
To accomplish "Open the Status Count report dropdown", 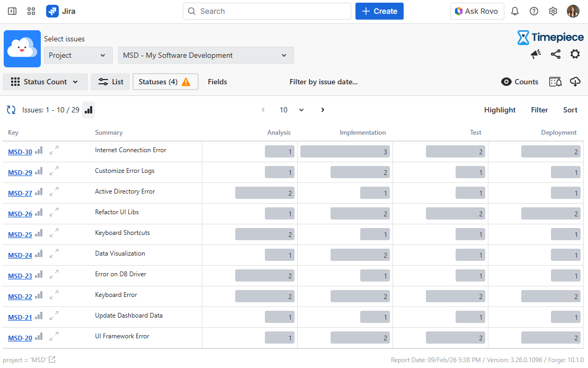I will click(x=44, y=82).
